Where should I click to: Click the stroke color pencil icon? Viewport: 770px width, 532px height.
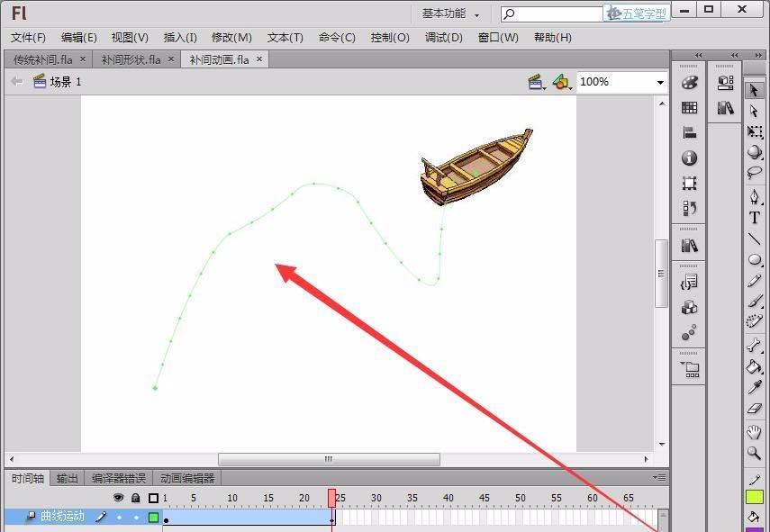[755, 480]
